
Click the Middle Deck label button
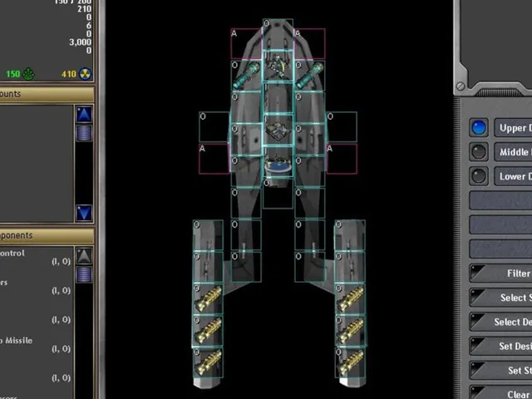[513, 151]
